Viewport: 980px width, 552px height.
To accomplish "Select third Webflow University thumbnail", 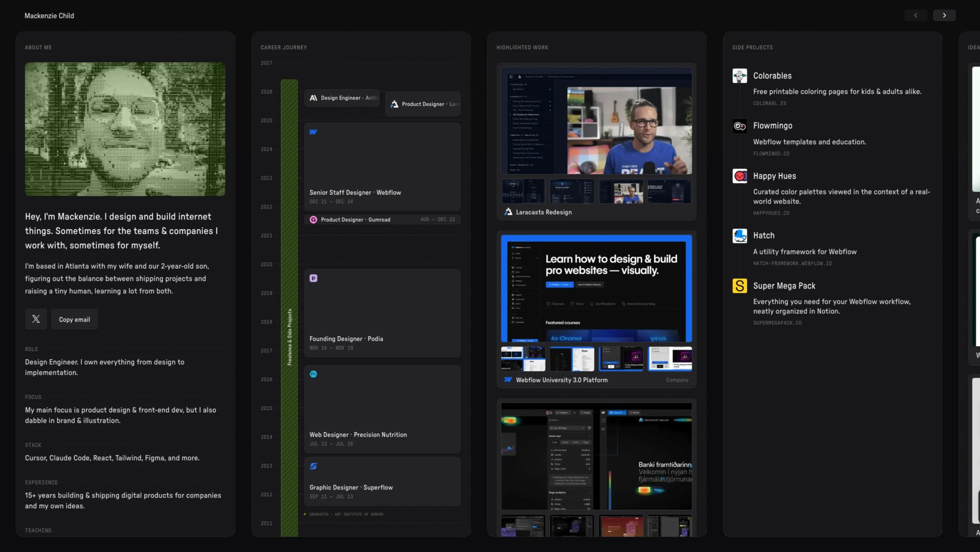I will [x=621, y=359].
